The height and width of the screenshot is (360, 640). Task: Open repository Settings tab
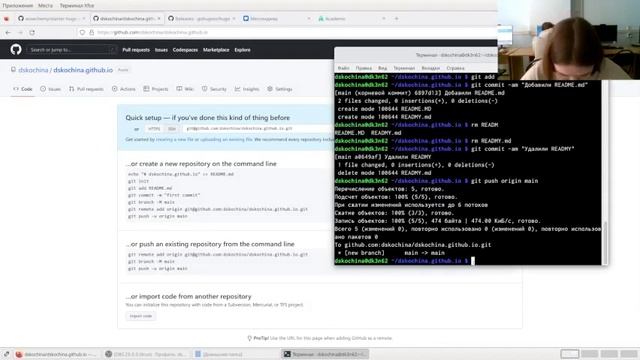[x=280, y=89]
